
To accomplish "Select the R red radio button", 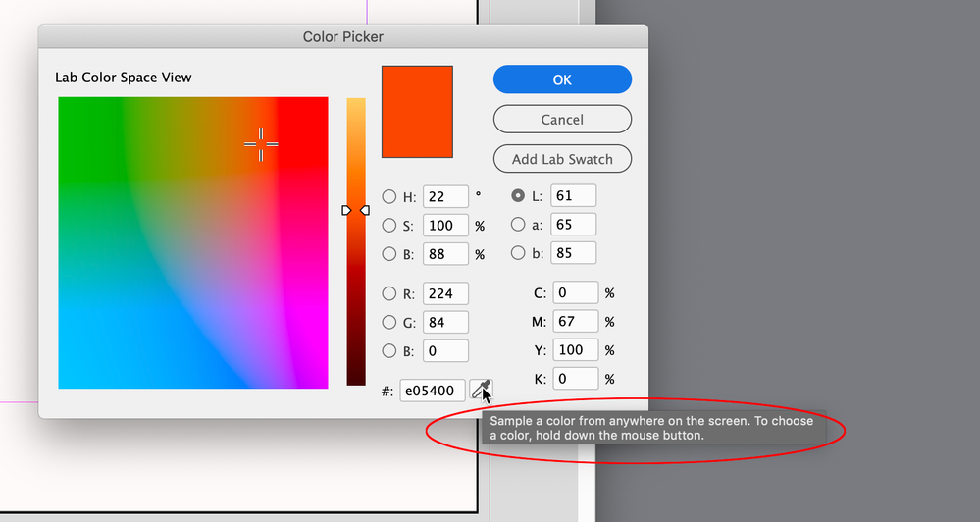I will click(x=389, y=293).
